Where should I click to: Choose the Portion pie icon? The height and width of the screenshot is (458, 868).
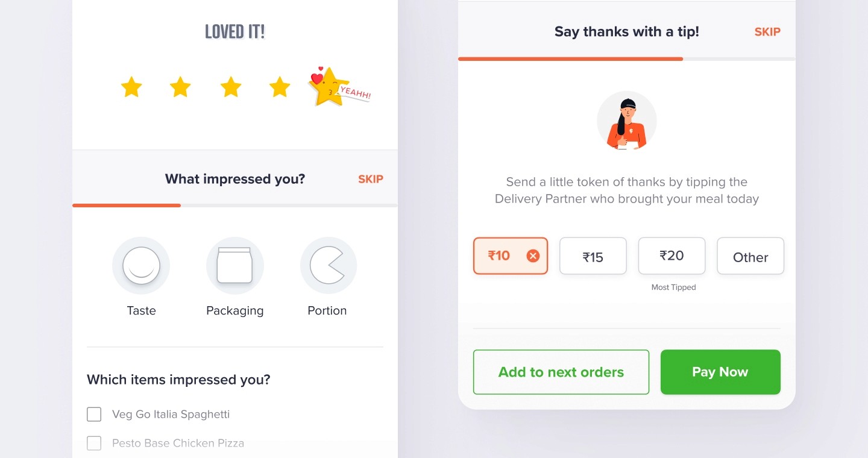[x=329, y=266]
